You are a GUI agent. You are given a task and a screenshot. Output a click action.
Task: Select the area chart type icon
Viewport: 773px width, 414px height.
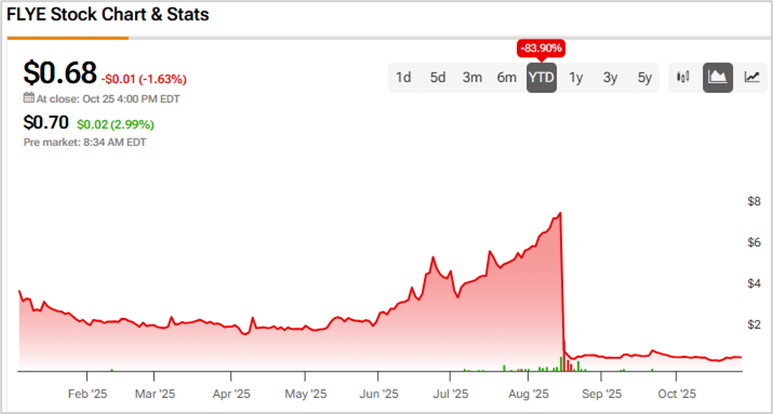click(x=717, y=77)
